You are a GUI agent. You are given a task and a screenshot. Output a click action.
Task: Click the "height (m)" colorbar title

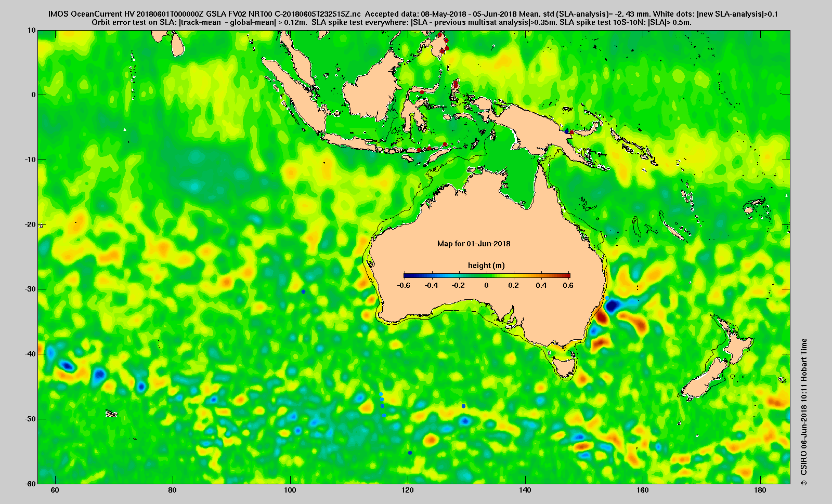[x=486, y=266]
